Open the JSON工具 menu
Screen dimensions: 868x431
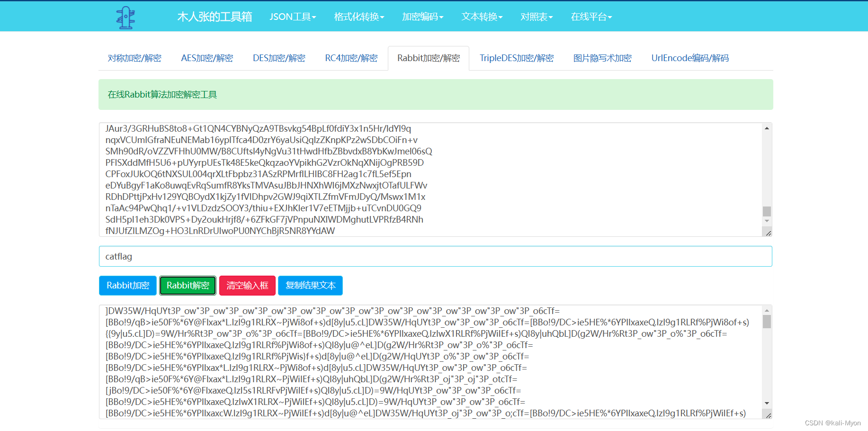[292, 16]
